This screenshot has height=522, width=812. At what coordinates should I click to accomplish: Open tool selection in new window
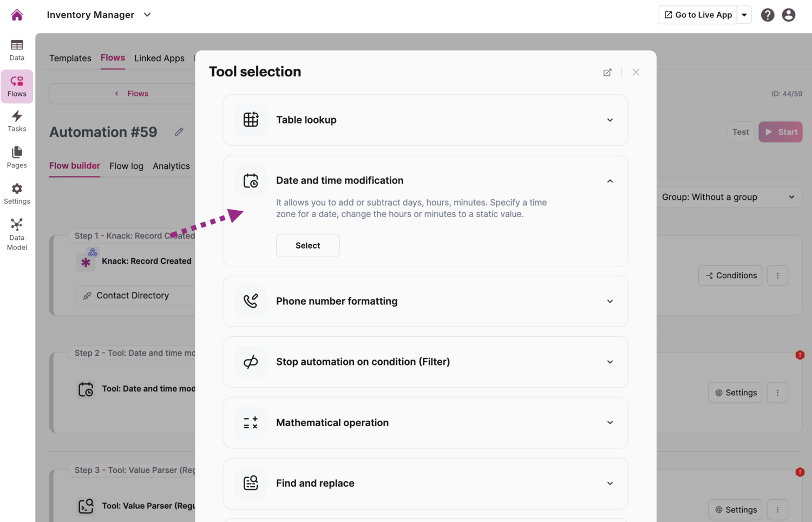pos(607,73)
